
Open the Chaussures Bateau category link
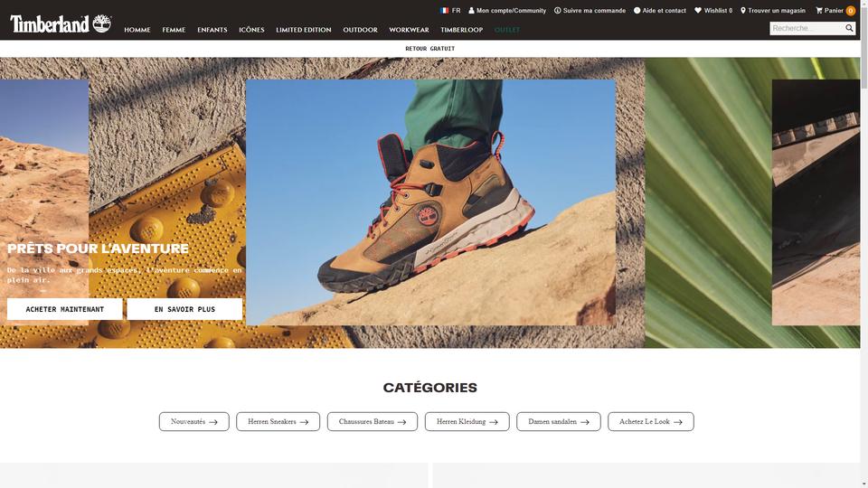(372, 422)
